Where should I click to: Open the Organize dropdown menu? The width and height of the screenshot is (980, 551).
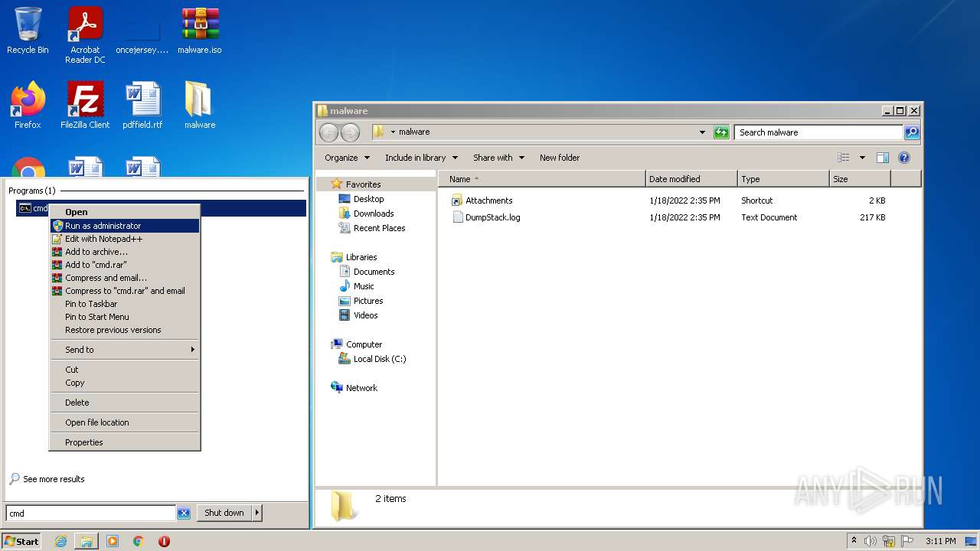pos(347,158)
